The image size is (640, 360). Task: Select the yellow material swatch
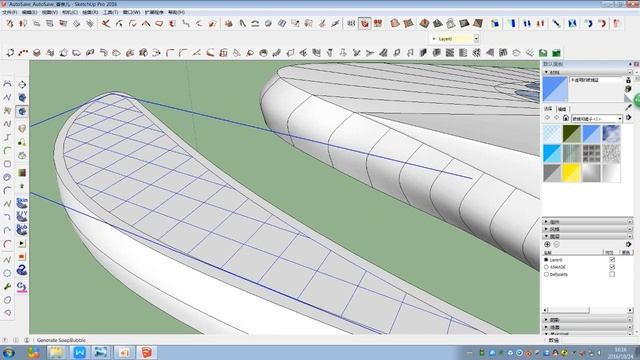[571, 173]
